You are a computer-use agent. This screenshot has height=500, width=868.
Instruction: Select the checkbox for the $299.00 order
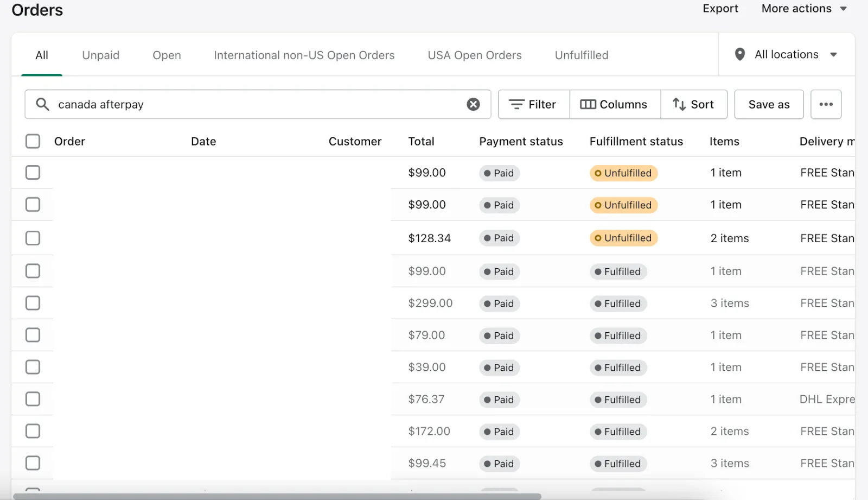coord(33,303)
